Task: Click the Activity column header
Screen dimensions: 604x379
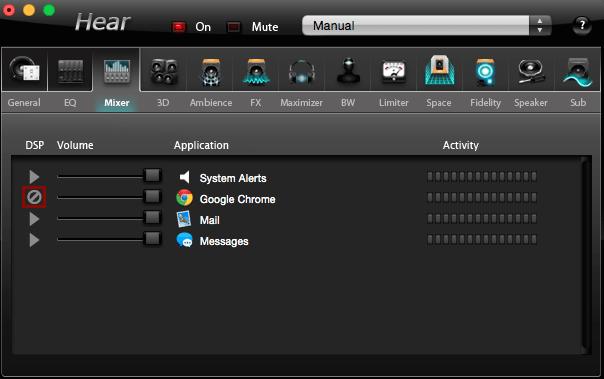Action: pos(461,145)
